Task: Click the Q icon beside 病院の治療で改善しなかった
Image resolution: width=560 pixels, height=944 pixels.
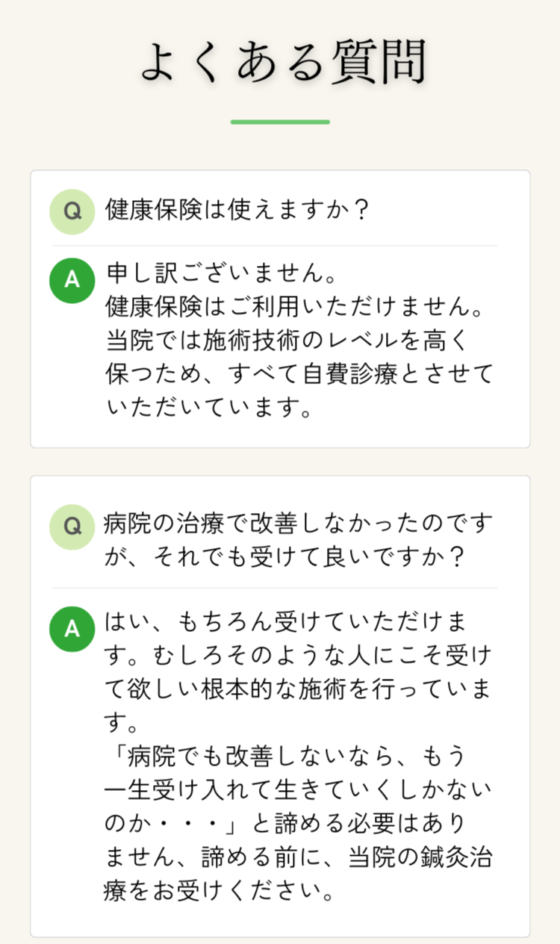Action: [x=72, y=527]
